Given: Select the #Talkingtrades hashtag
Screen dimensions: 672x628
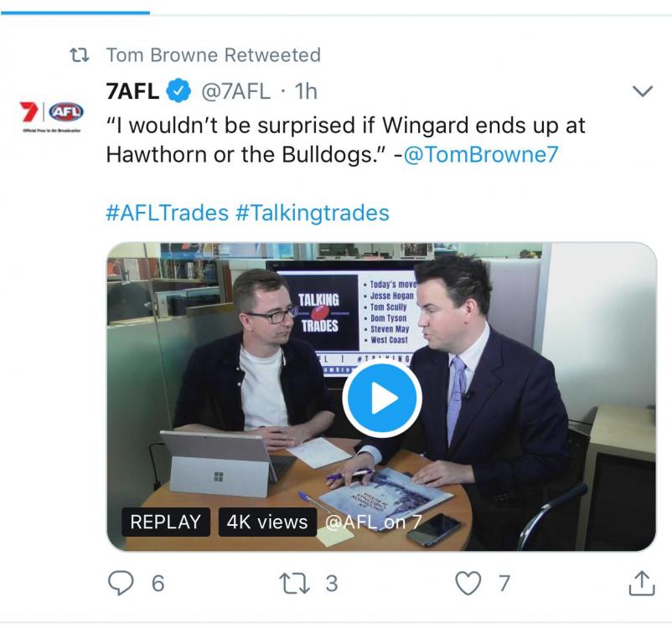Looking at the screenshot, I should click(312, 212).
